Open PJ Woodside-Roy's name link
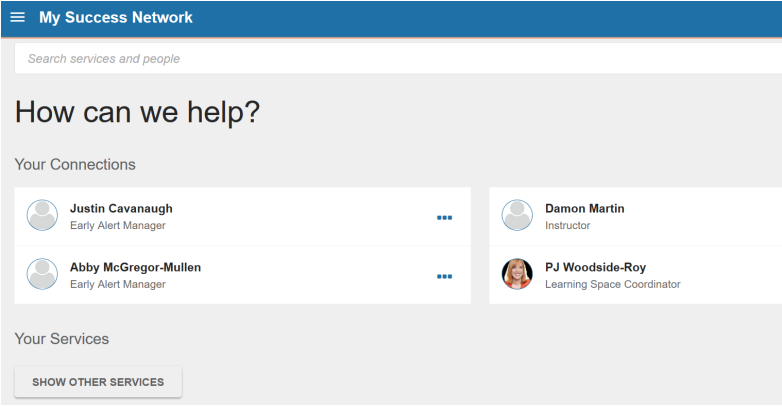Screen dimensions: 782x406 coord(595,267)
